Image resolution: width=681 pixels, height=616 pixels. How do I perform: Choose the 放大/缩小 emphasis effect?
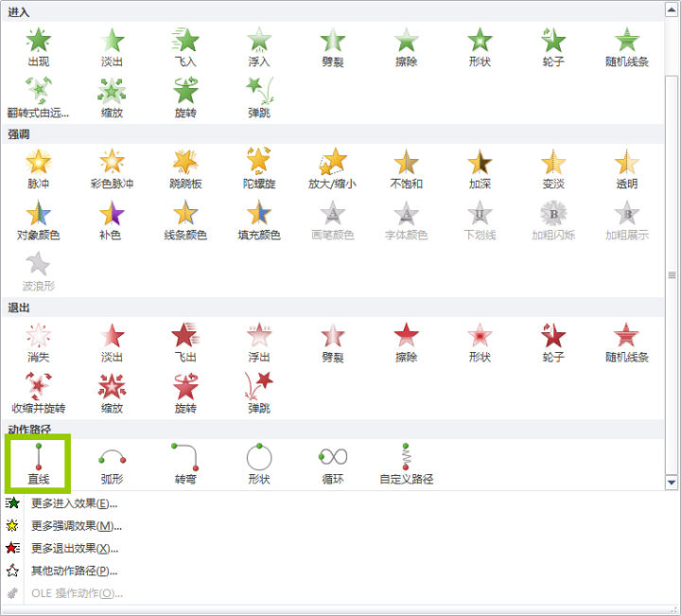pyautogui.click(x=333, y=169)
